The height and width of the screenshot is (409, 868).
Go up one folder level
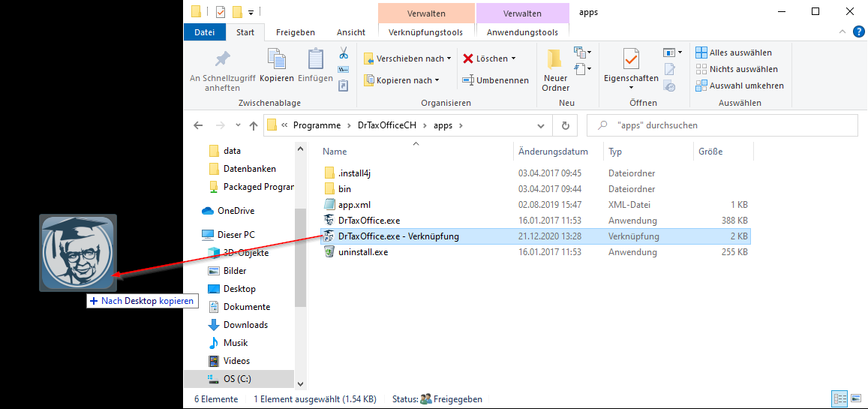point(254,125)
